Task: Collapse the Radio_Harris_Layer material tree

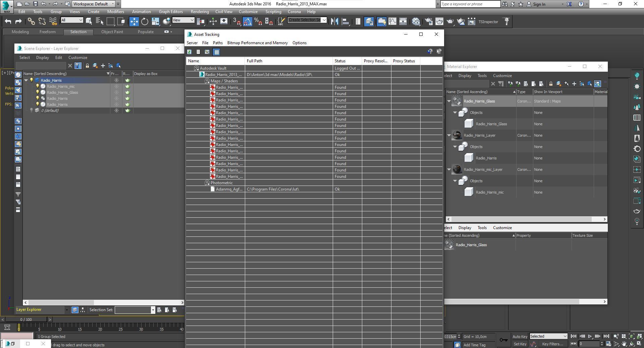Action: [449, 135]
